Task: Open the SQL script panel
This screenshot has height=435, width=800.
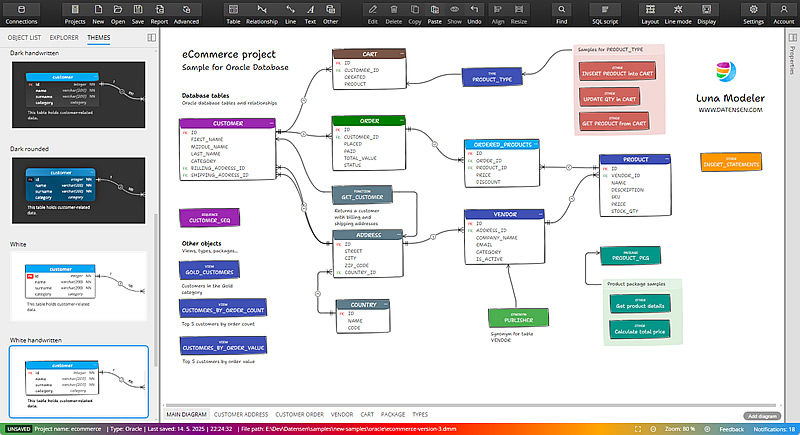Action: point(605,14)
